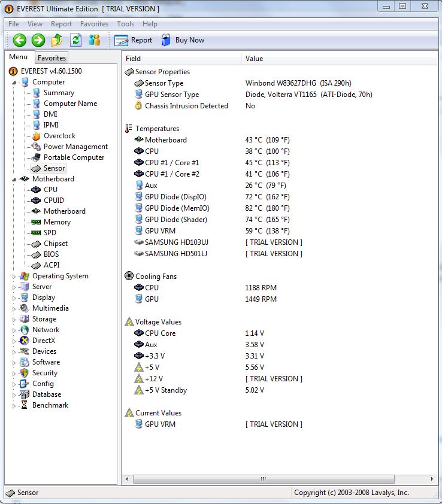This screenshot has height=504, width=442.
Task: Open the Help menu
Action: click(150, 24)
